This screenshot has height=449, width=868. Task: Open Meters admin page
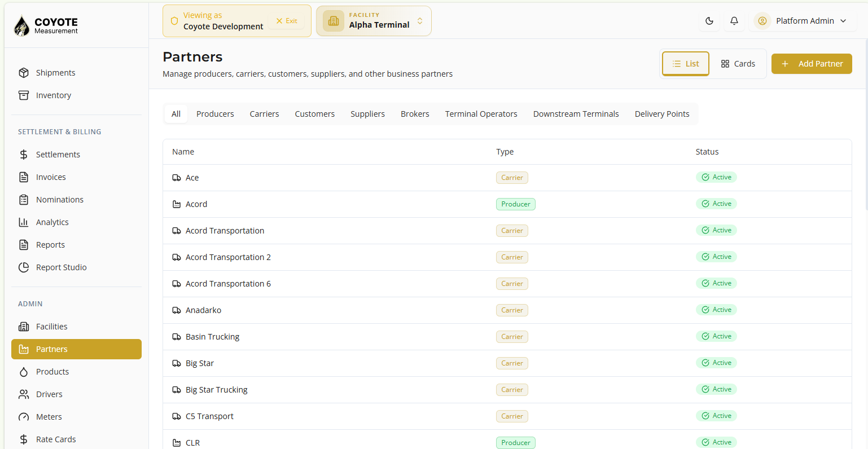tap(76, 417)
